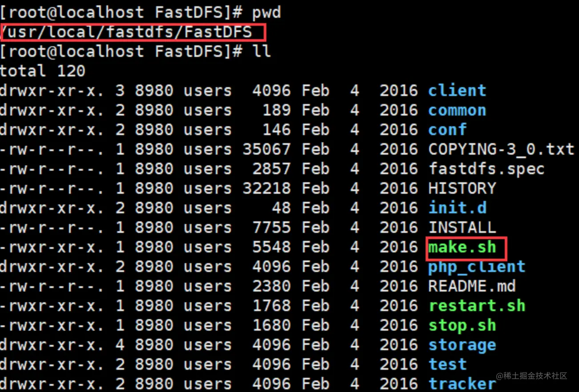This screenshot has width=579, height=392.
Task: Click the init.d directory name
Action: (x=457, y=208)
